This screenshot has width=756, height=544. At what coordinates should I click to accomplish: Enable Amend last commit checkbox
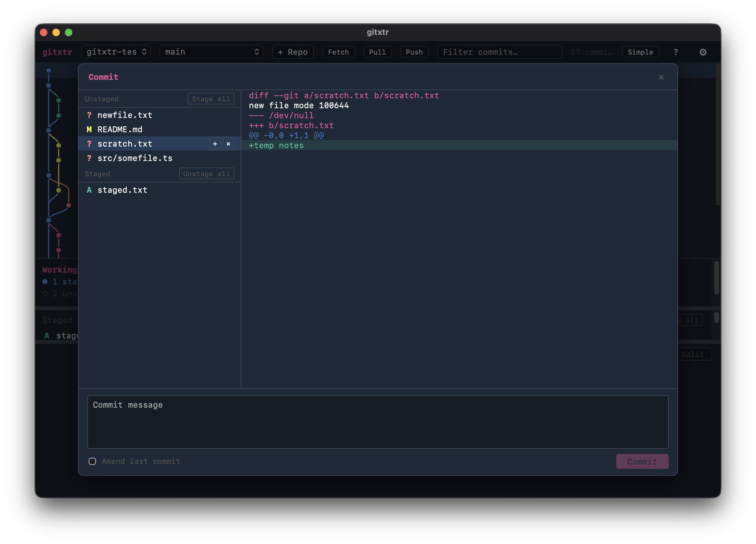tap(92, 461)
